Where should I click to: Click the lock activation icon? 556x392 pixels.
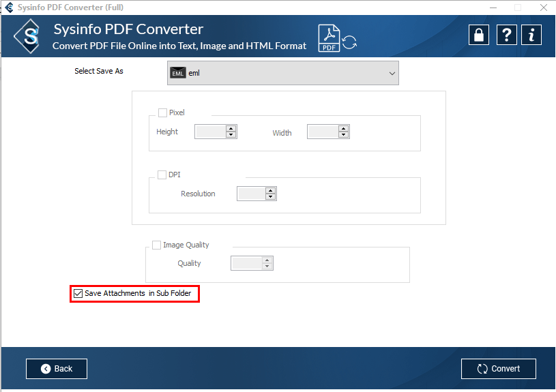479,35
